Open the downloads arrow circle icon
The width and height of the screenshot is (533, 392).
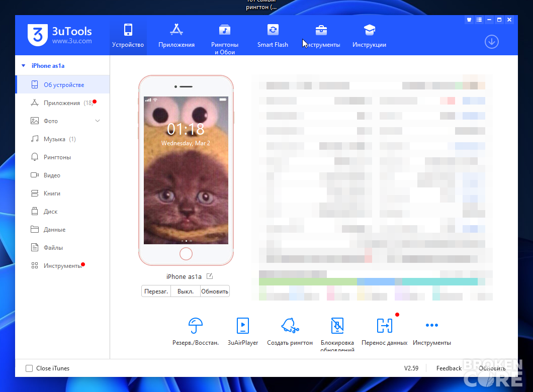pyautogui.click(x=492, y=42)
